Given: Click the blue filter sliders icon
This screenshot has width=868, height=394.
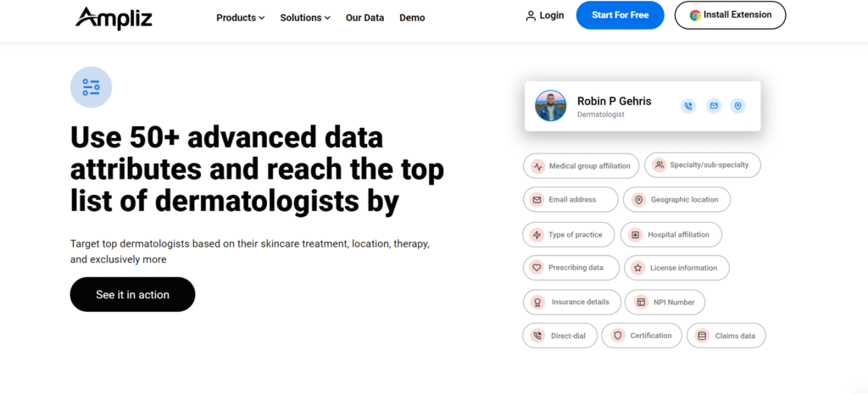Looking at the screenshot, I should (91, 86).
